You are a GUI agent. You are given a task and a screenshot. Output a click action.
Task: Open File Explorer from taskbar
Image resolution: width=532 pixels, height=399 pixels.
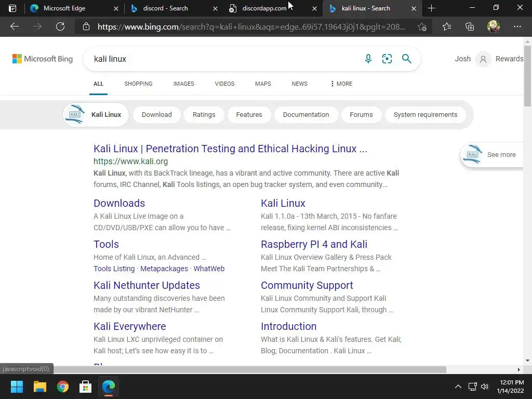point(39,387)
